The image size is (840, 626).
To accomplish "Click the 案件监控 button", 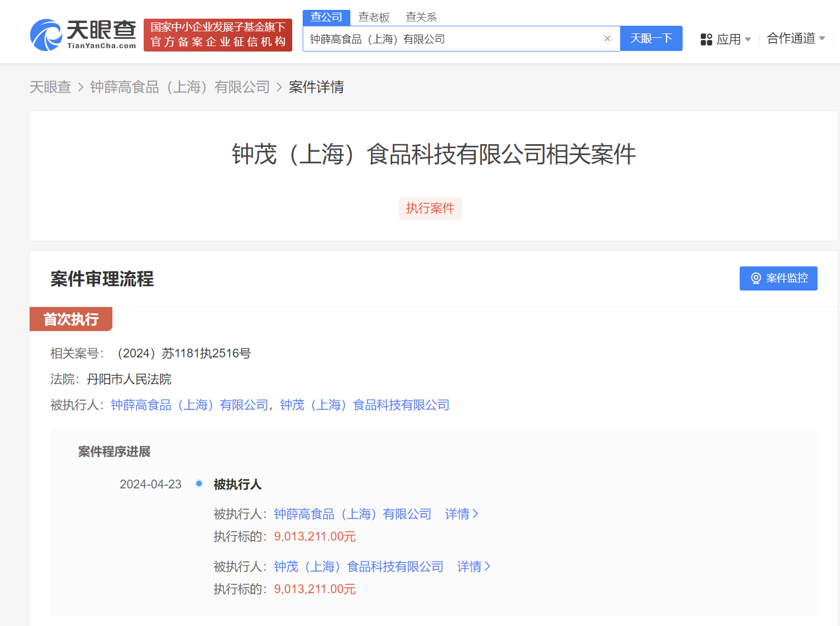I will tap(778, 278).
